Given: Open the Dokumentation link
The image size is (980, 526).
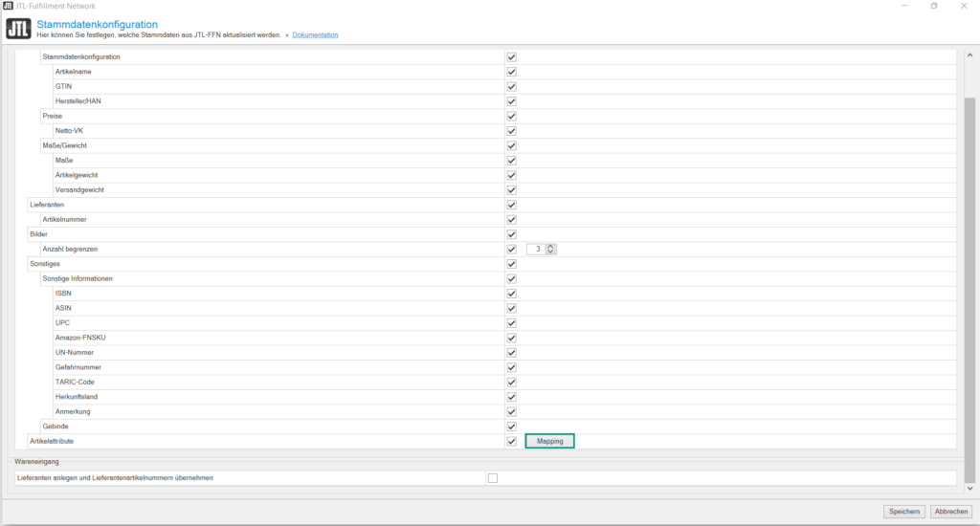Looking at the screenshot, I should (x=315, y=35).
